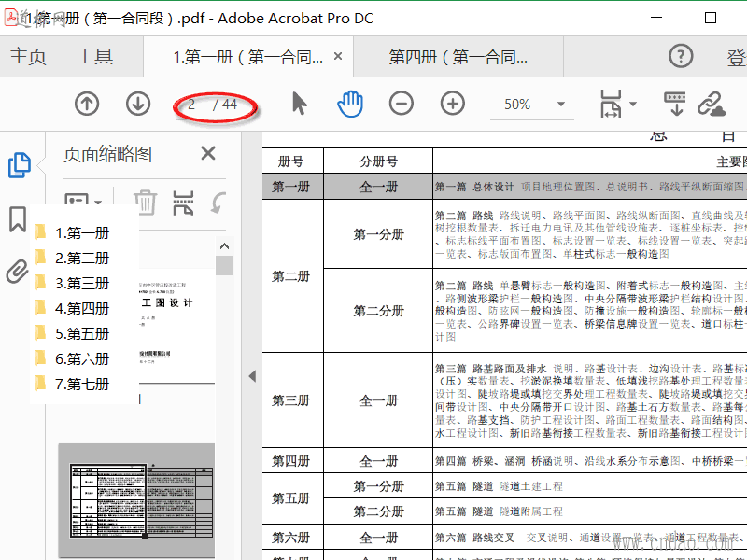Click the thumbnail panel scrollbar thumb
Screen dimensions: 747x560
224,266
